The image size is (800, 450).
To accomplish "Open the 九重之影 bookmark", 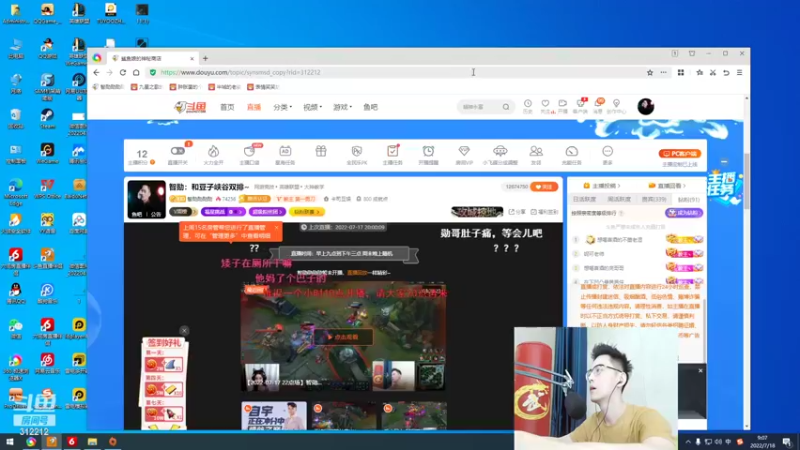I will pos(146,87).
